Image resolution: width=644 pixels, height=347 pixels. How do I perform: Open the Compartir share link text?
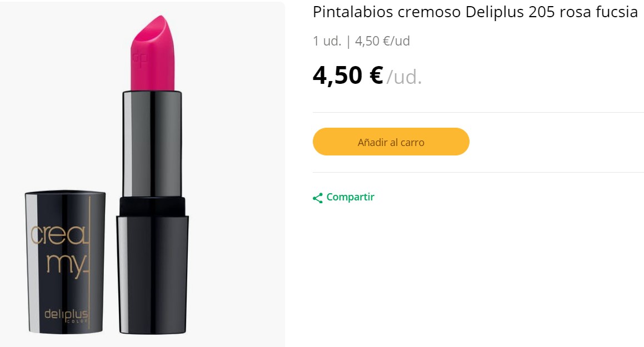pyautogui.click(x=350, y=197)
